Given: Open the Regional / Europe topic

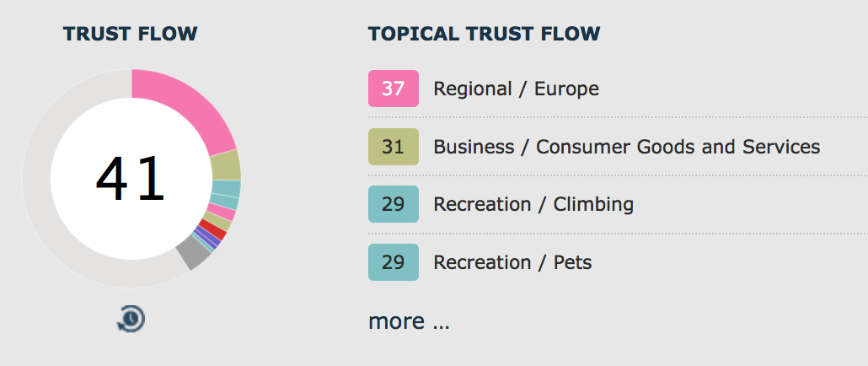Looking at the screenshot, I should click(516, 89).
